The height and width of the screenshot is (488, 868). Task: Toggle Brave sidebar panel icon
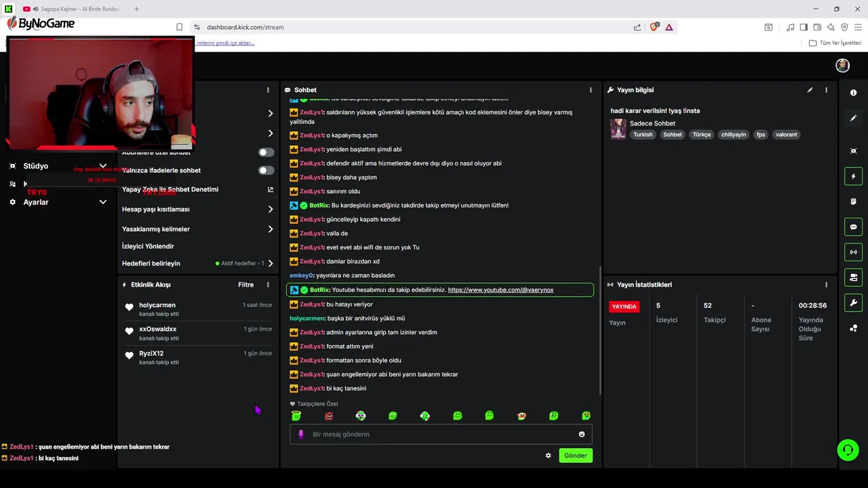coord(804,27)
